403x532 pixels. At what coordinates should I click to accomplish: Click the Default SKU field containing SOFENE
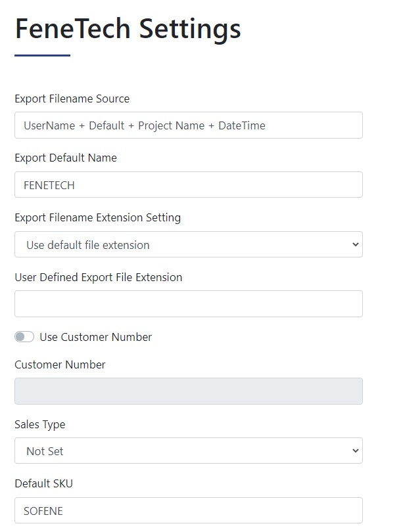click(189, 510)
